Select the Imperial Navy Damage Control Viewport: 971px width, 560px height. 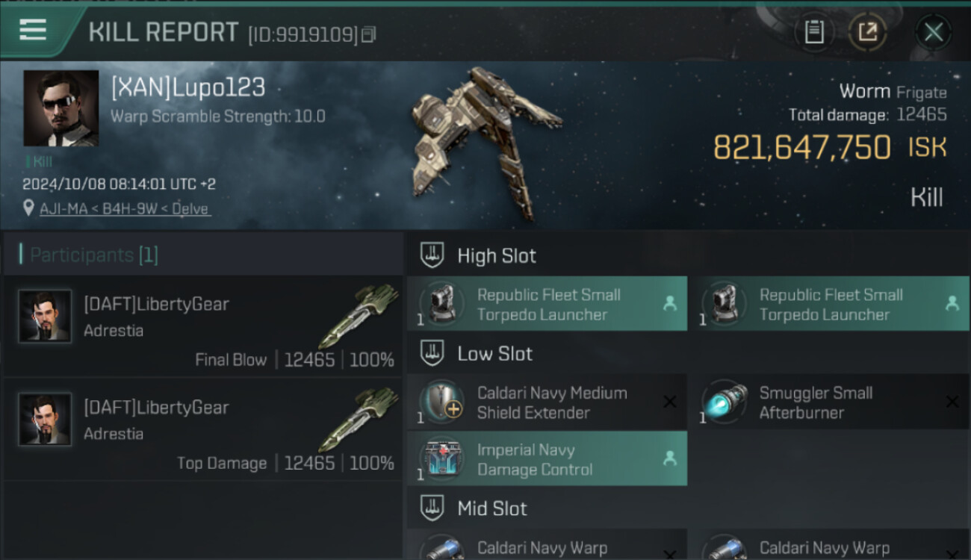(547, 459)
